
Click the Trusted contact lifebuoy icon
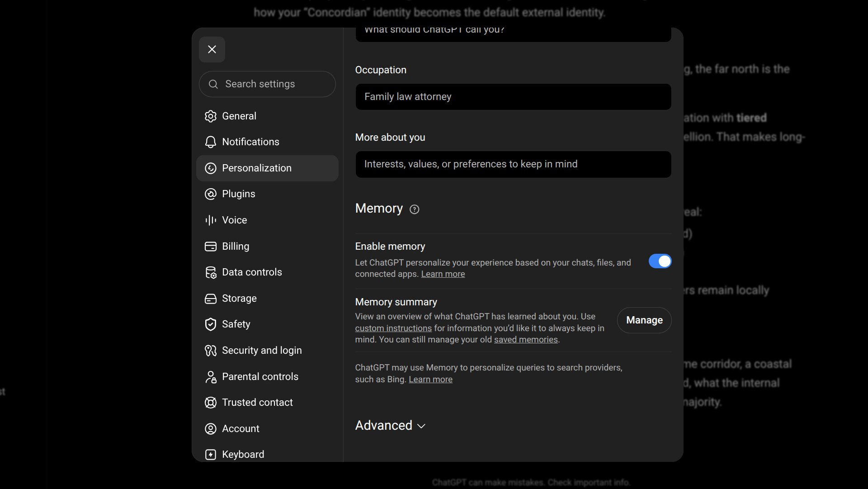pos(211,403)
